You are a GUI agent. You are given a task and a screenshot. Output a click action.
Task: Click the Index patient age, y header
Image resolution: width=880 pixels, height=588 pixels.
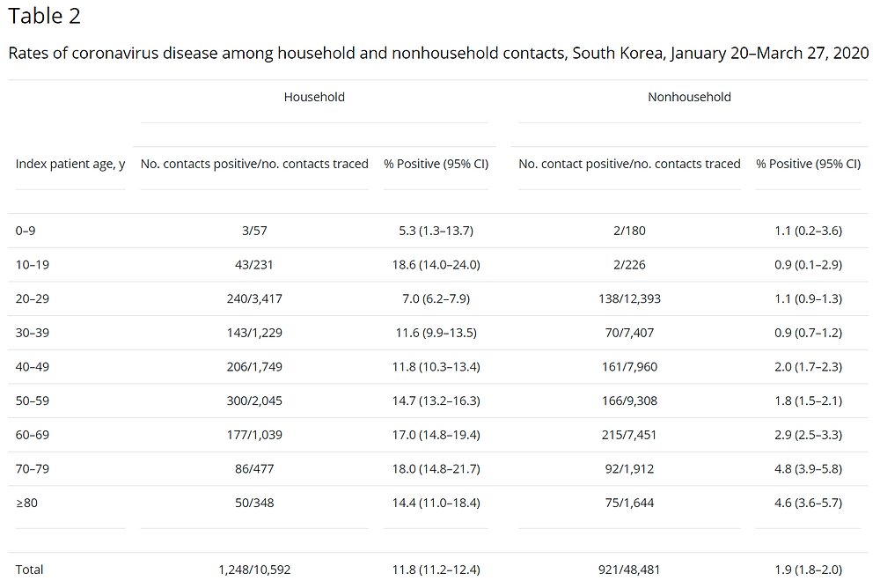(70, 164)
